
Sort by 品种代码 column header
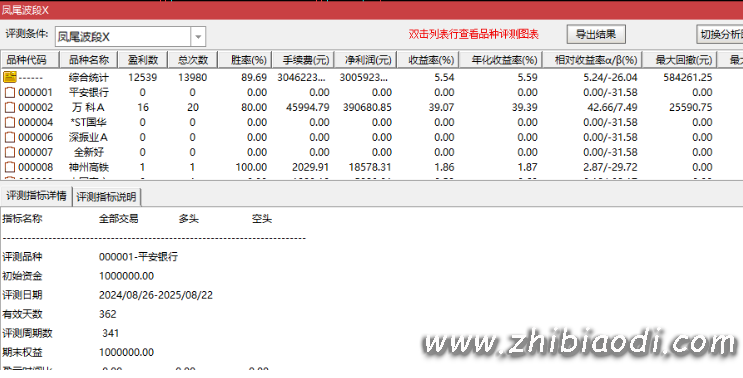pos(30,60)
